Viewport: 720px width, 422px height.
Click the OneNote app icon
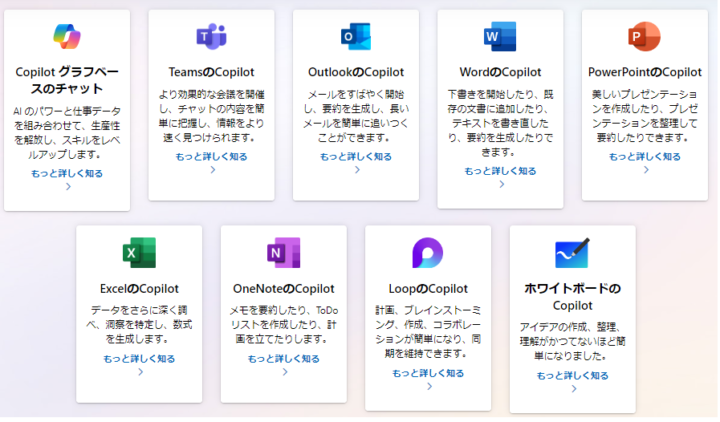coord(283,252)
